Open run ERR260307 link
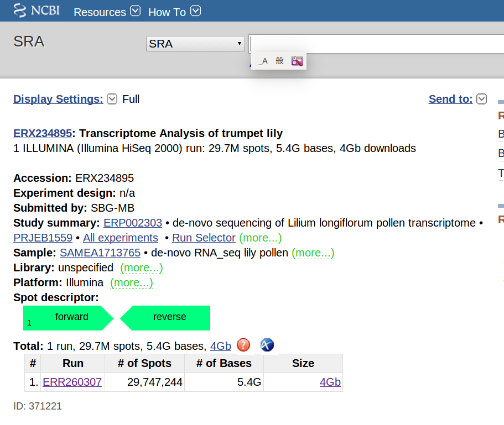 pos(72,382)
